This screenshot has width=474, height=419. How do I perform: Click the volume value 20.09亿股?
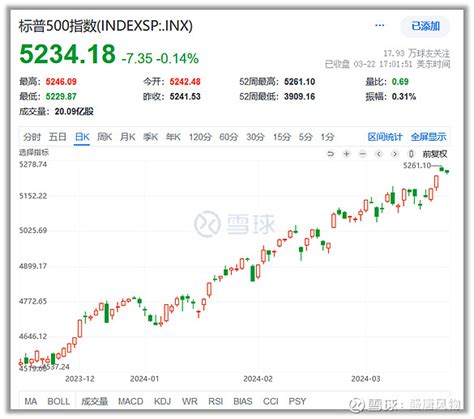(74, 111)
